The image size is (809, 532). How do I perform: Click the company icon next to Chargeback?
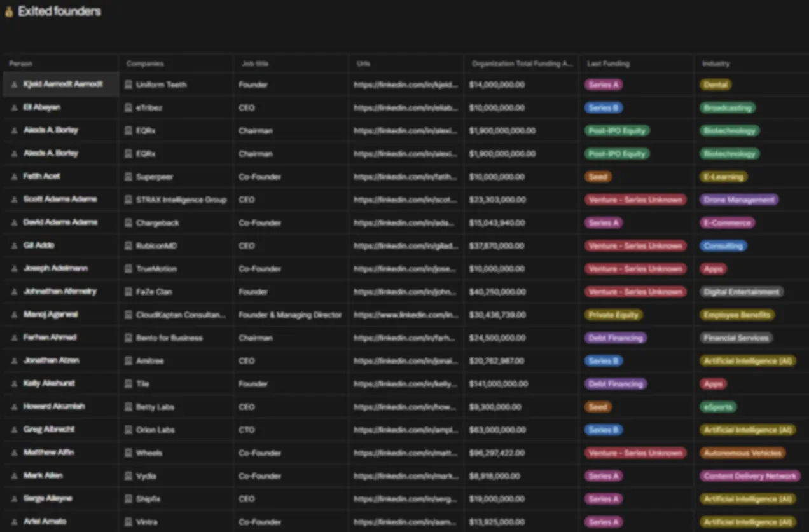click(x=128, y=222)
